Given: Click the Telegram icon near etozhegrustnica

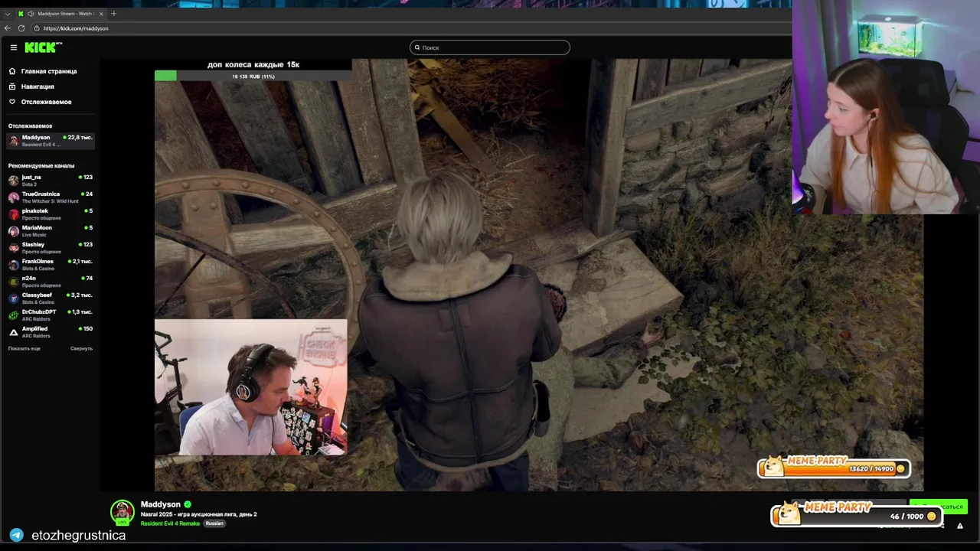Looking at the screenshot, I should (16, 535).
